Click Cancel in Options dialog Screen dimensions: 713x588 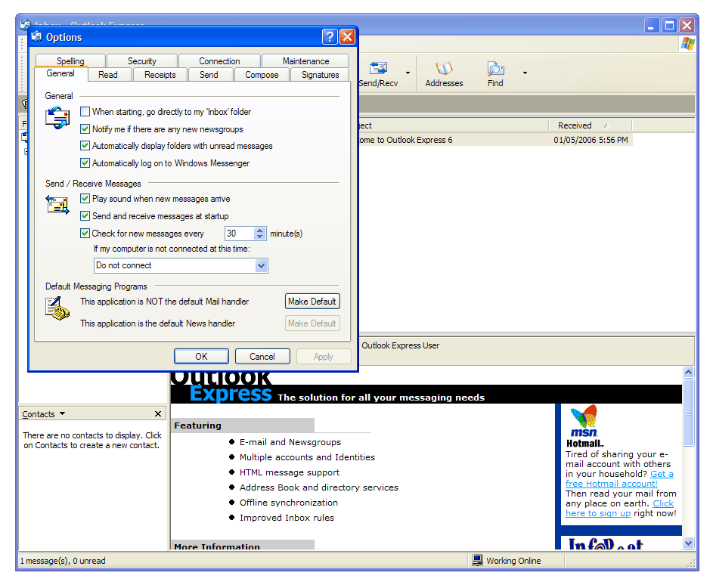point(262,356)
